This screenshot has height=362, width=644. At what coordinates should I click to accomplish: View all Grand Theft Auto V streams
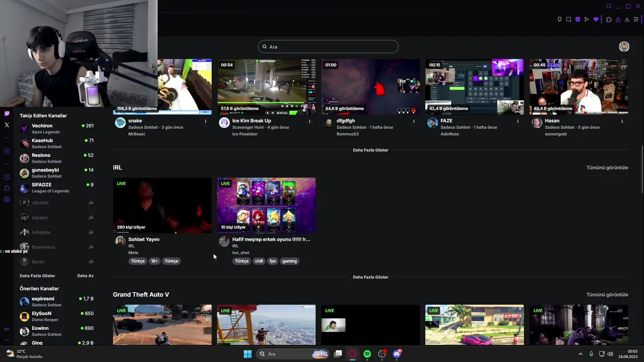[x=607, y=295]
